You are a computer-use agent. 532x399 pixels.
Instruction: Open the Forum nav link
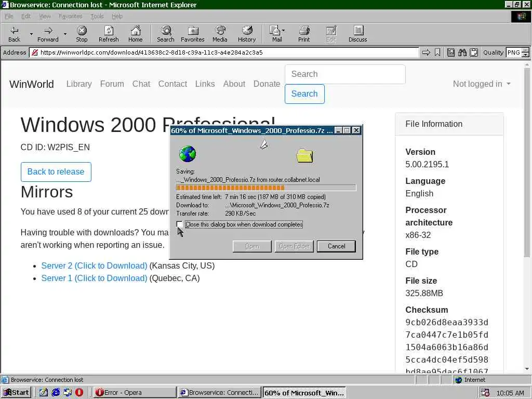tap(112, 84)
